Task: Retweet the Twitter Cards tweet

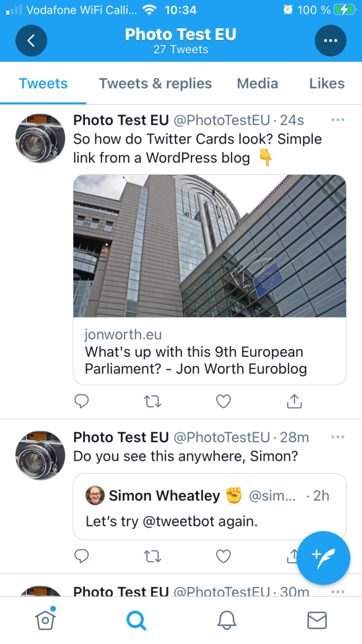Action: 153,402
